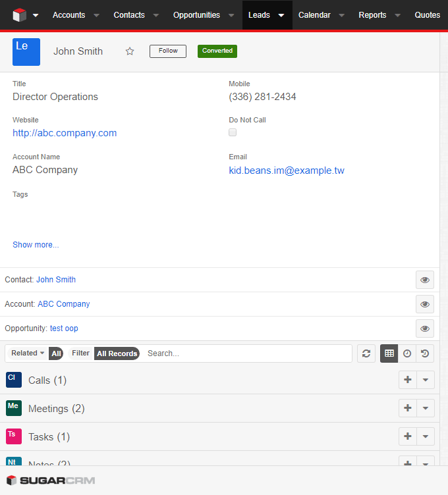
Task: Click the Follow button
Action: click(168, 51)
